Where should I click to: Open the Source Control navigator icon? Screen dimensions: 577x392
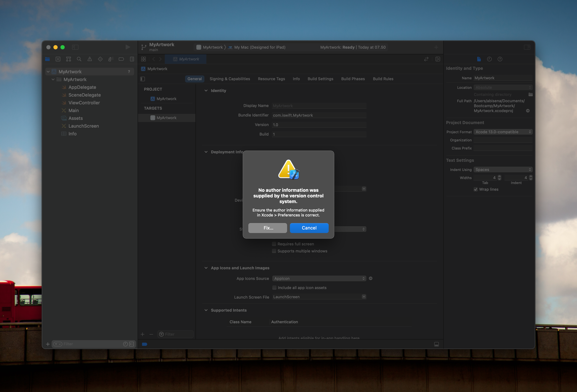58,59
